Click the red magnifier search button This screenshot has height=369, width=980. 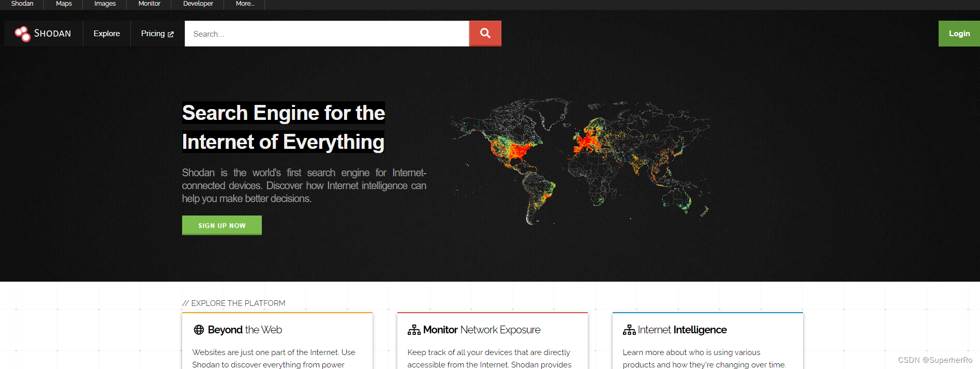click(x=485, y=34)
